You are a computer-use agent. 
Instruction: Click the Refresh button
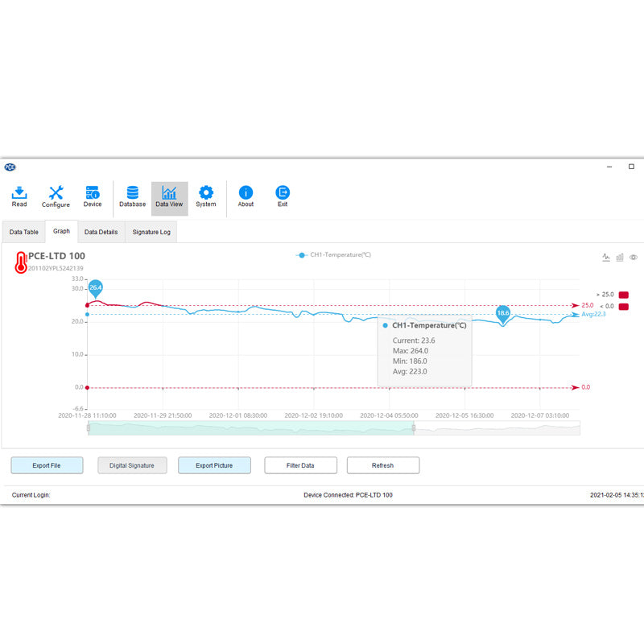pos(382,465)
